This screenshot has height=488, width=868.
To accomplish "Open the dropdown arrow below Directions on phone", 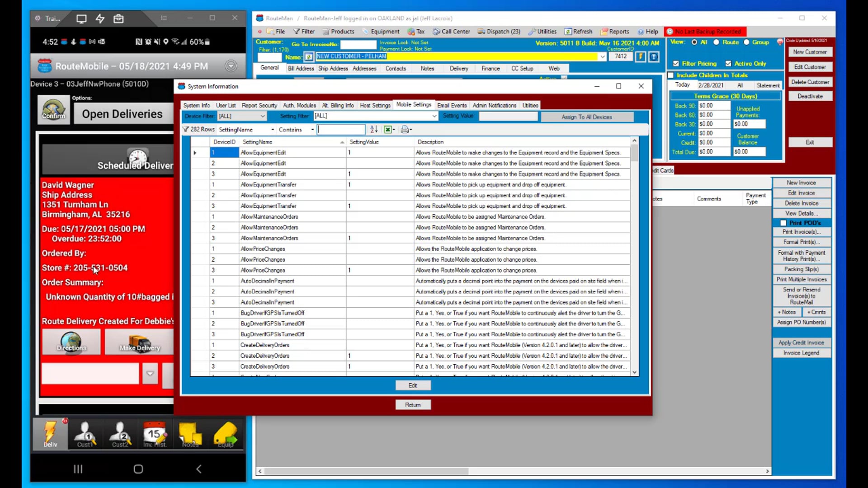I will tap(150, 374).
